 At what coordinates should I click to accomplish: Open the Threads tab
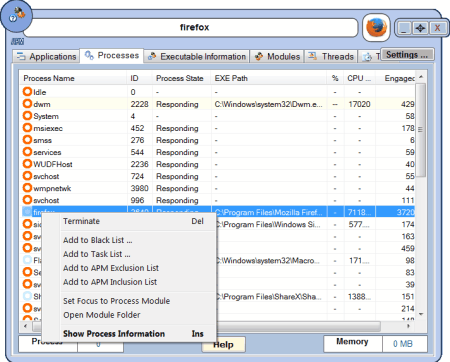(x=331, y=56)
